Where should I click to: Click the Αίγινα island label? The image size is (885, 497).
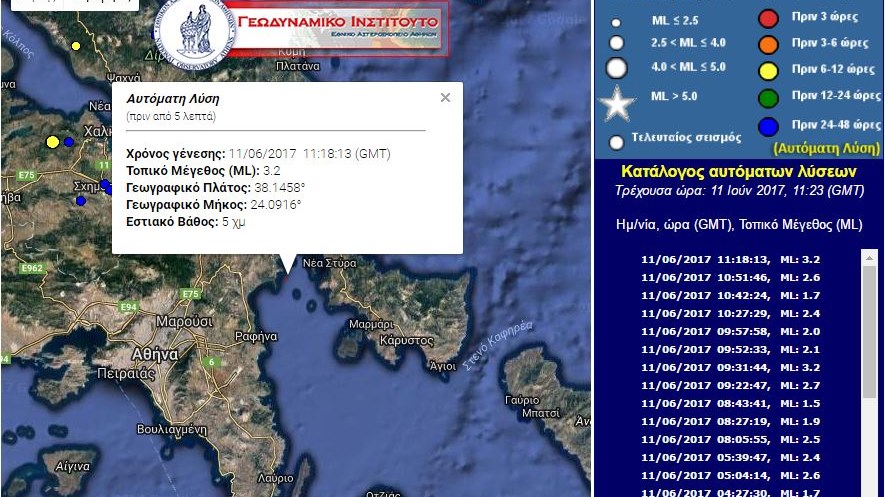point(73,467)
